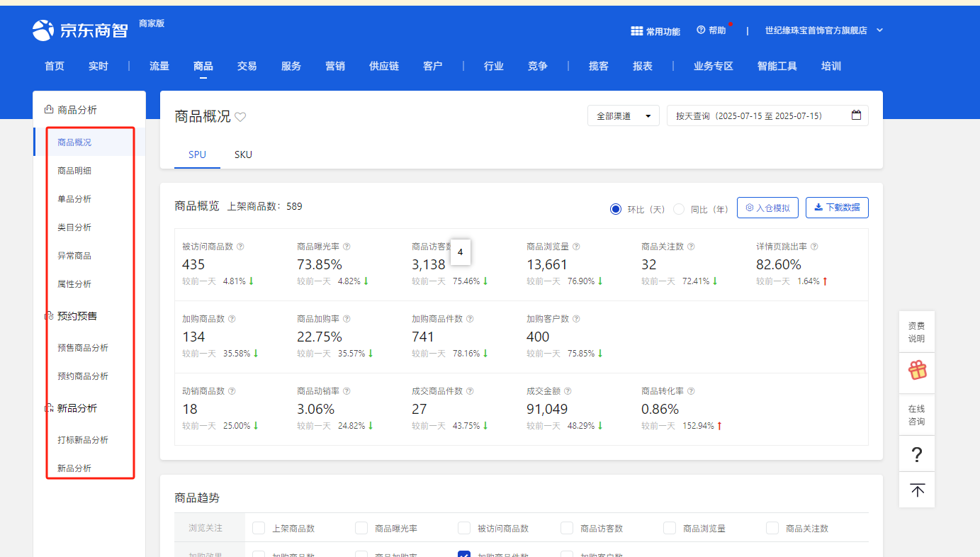Image resolution: width=980 pixels, height=557 pixels.
Task: Open 常用功能 grid icon in header
Action: click(637, 31)
